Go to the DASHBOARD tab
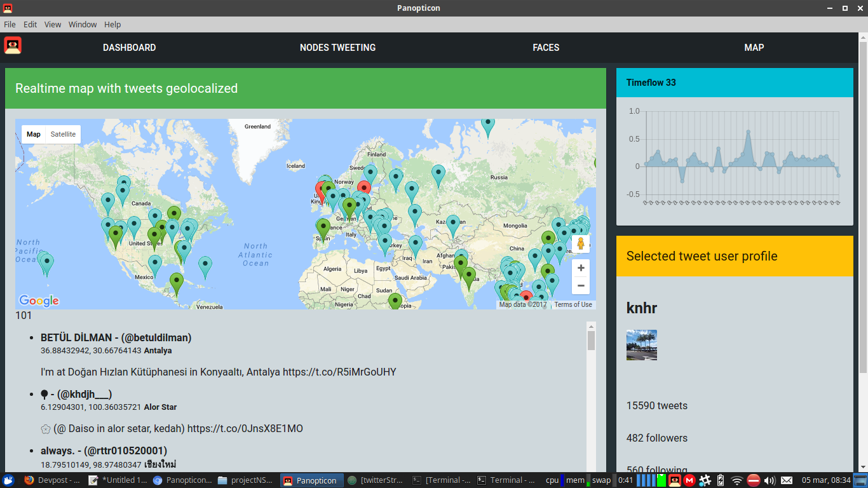Viewport: 868px width, 488px height. point(130,48)
